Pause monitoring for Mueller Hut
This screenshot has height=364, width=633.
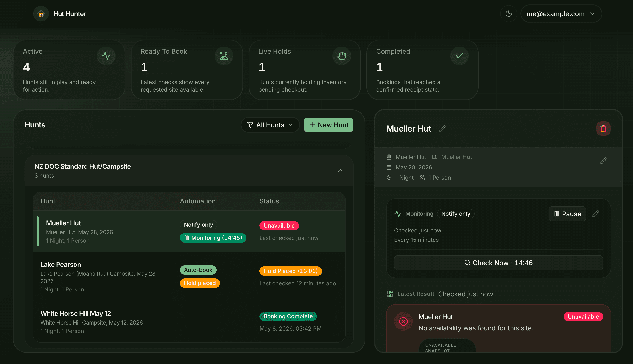567,214
